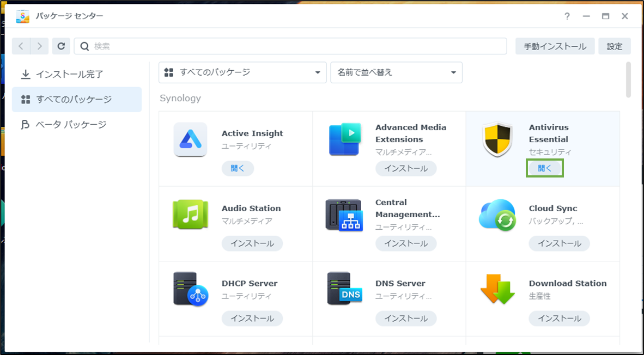
Task: Click the Cloud Sync cloud icon
Action: click(x=497, y=215)
